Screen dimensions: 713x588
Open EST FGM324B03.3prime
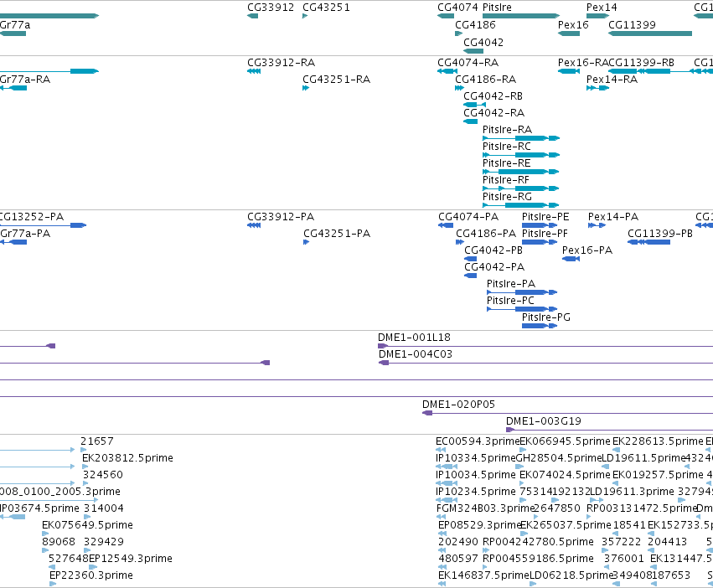point(485,508)
